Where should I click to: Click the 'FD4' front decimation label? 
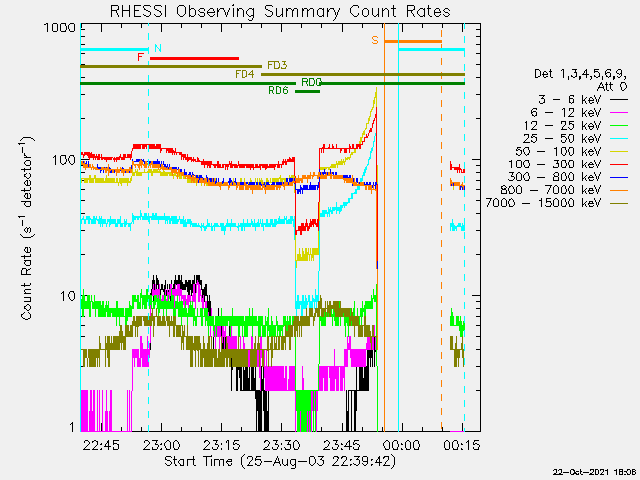click(245, 74)
